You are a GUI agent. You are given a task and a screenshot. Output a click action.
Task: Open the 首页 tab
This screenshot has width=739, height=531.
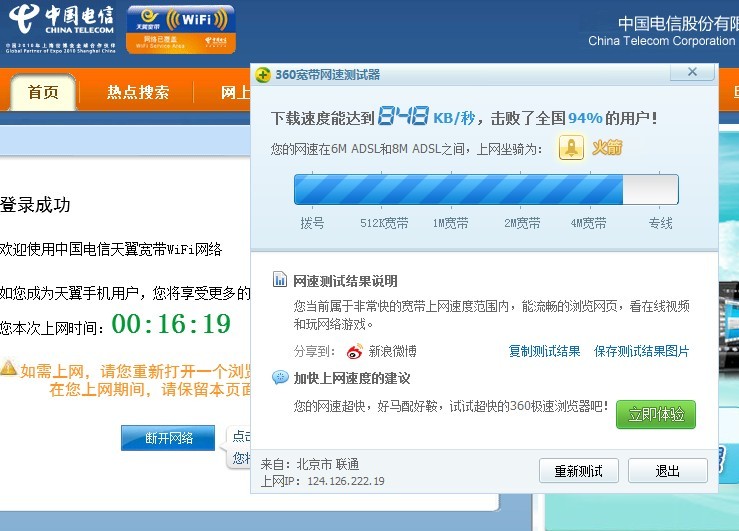coord(43,92)
